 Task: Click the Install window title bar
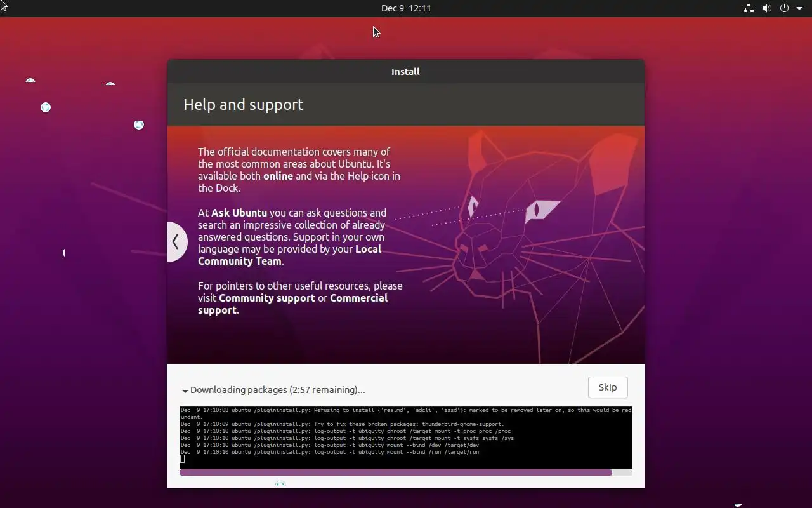[406, 72]
